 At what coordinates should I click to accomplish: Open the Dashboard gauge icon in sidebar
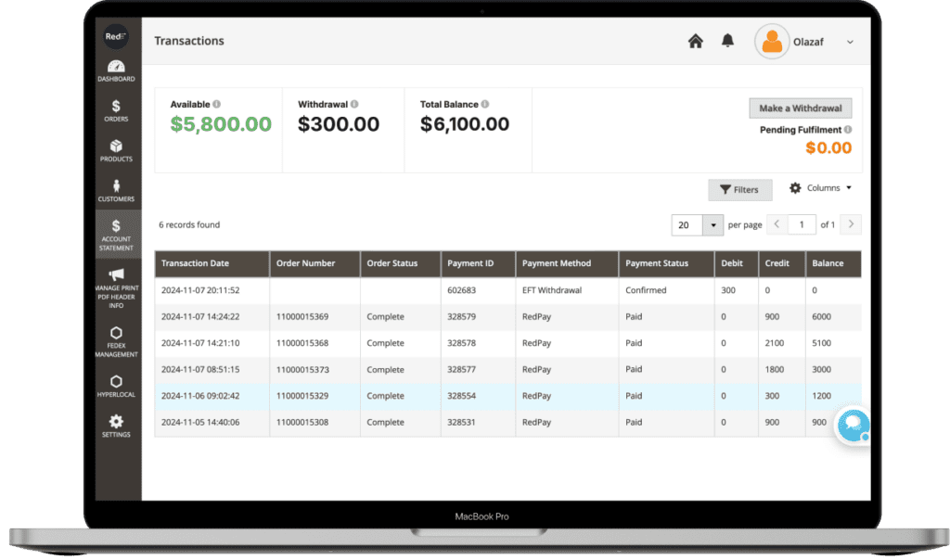[116, 68]
